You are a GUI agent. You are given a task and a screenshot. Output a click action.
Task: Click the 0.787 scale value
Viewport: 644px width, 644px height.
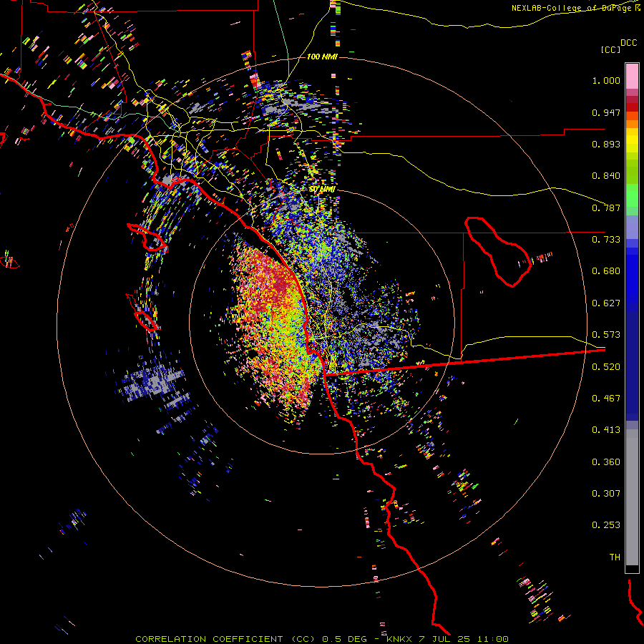pos(606,208)
